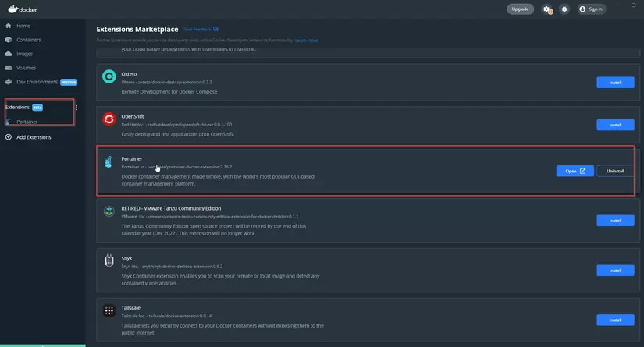This screenshot has height=347, width=644.
Task: Install the Snyk extension
Action: click(x=615, y=271)
